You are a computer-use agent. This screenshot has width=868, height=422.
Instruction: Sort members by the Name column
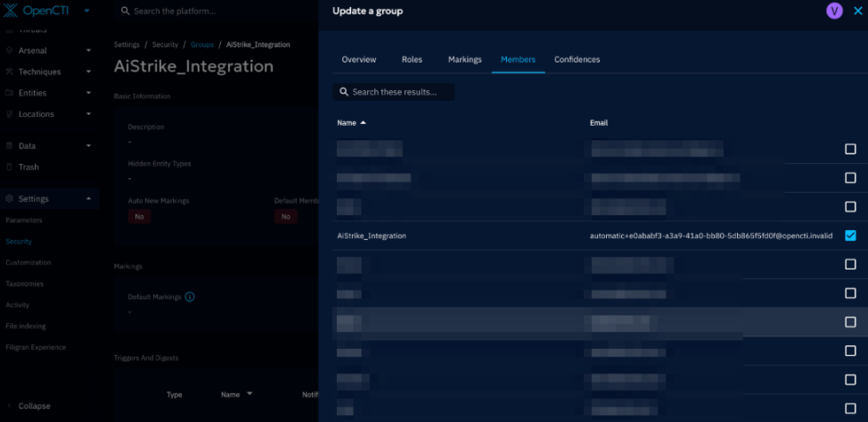tap(347, 123)
